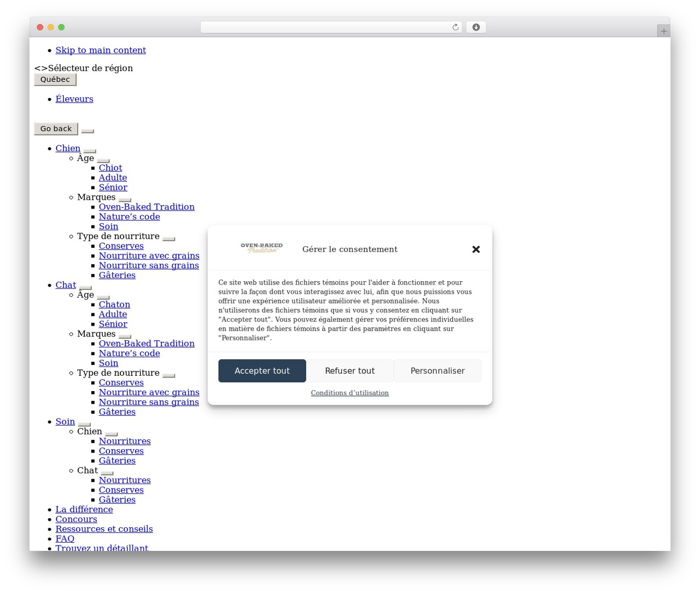Open the Chat menu link
The image size is (700, 593).
pos(66,285)
